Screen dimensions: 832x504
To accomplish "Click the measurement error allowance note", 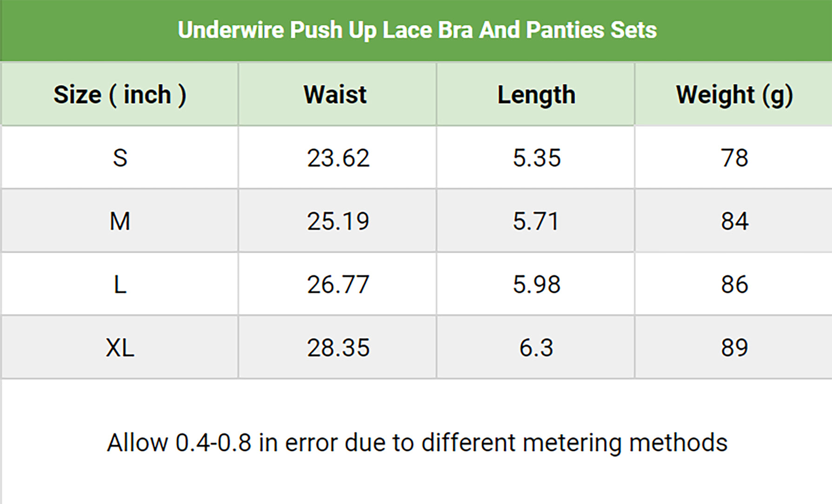I will pyautogui.click(x=417, y=442).
